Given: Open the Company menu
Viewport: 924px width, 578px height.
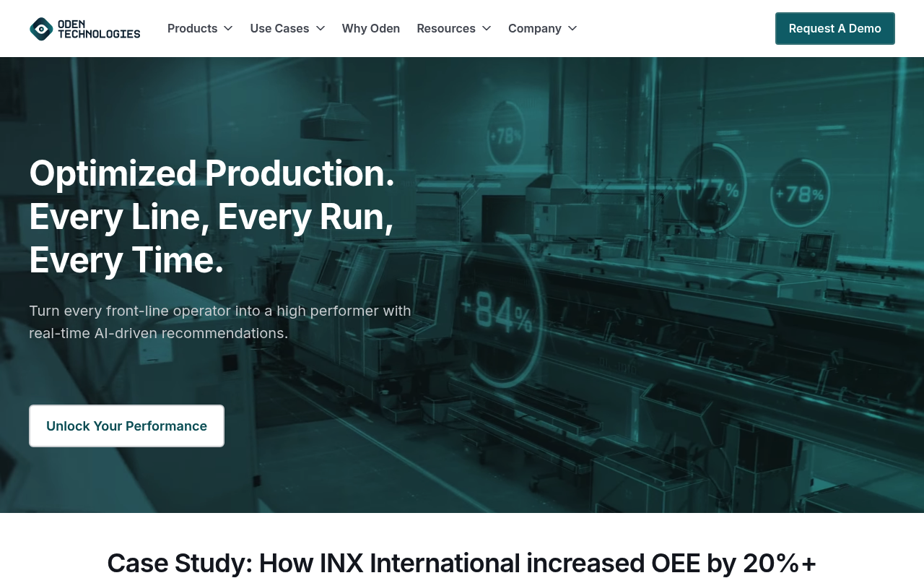Looking at the screenshot, I should [x=535, y=28].
